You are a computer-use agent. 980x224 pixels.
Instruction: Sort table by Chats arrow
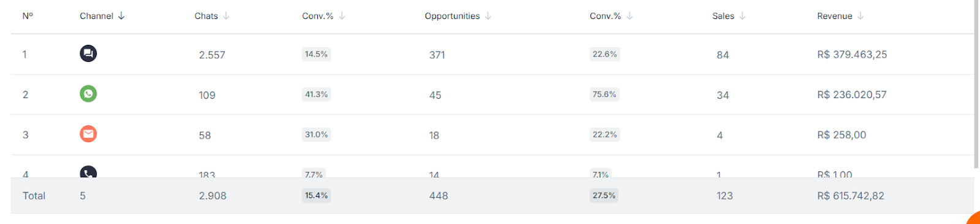tap(226, 16)
